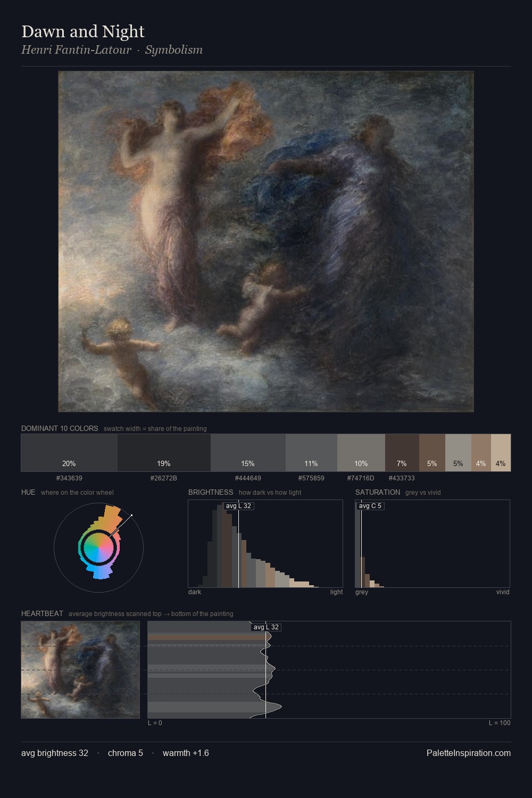This screenshot has width=532, height=798.
Task: Click the avg brightness 32 footer stat
Action: 55,753
